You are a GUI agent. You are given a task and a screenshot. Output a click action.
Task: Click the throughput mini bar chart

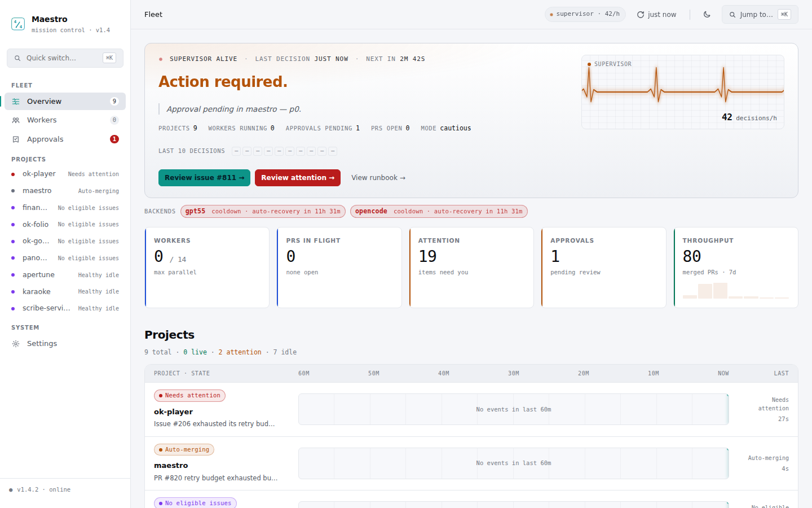(736, 290)
